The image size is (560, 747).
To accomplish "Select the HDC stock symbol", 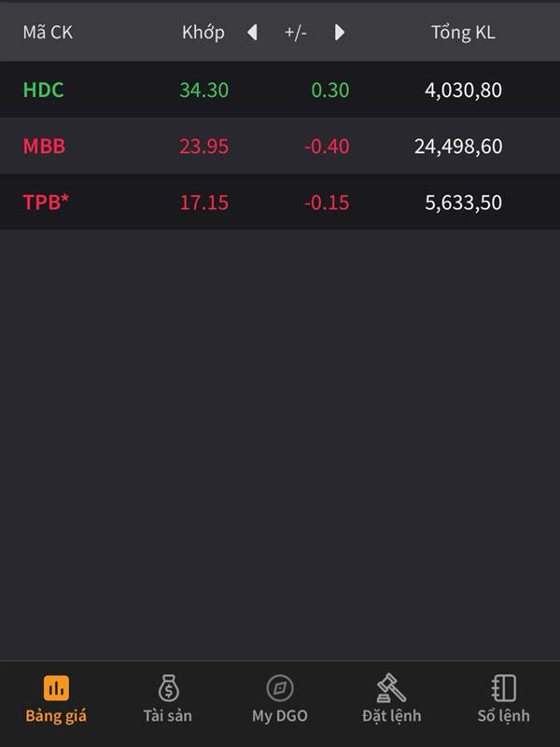I will pyautogui.click(x=44, y=91).
